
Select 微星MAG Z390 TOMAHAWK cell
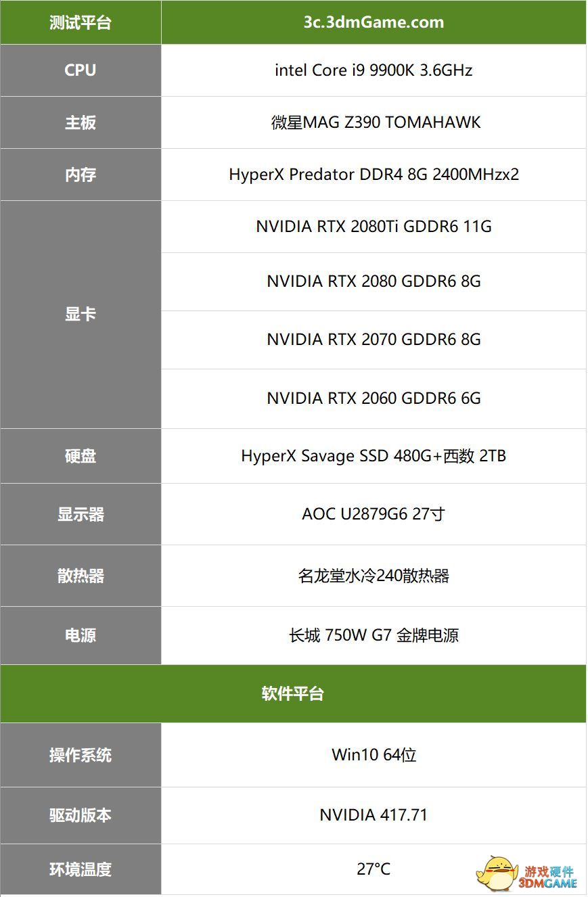[374, 122]
